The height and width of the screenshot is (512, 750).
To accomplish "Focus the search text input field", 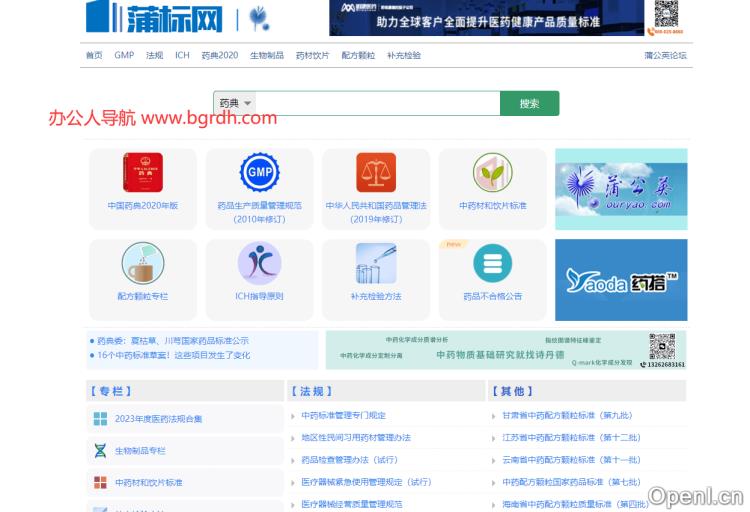I will tap(378, 103).
